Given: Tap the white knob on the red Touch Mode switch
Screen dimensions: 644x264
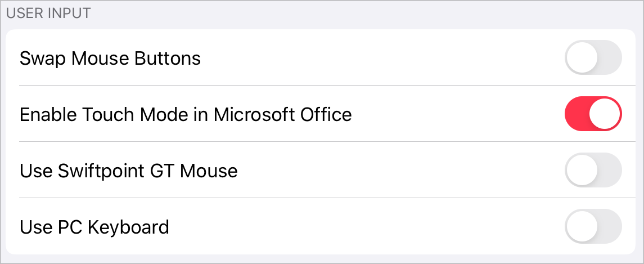Looking at the screenshot, I should pyautogui.click(x=605, y=114).
